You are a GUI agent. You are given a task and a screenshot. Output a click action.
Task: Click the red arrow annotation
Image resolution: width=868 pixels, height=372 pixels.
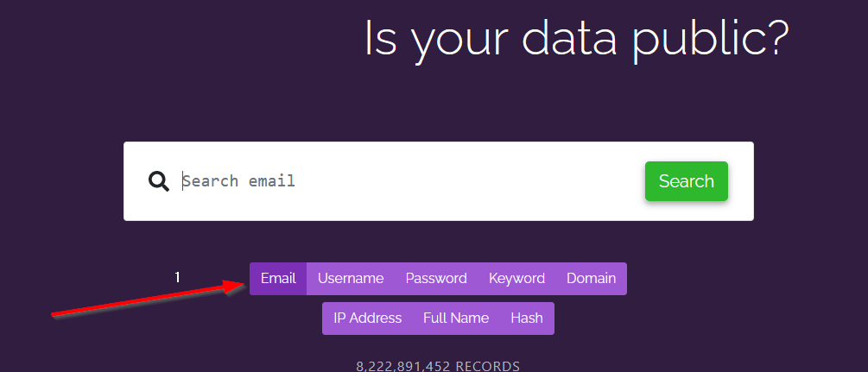149,299
